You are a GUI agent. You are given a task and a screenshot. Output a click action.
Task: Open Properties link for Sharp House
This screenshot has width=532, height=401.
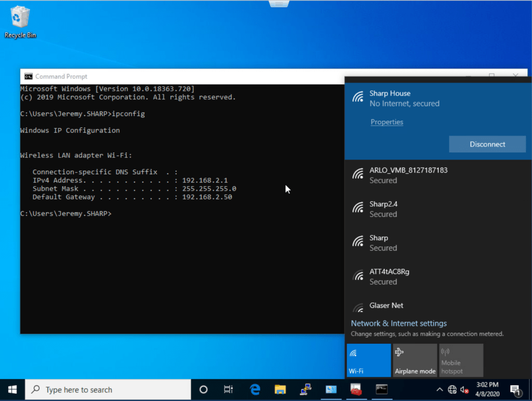[x=387, y=122]
